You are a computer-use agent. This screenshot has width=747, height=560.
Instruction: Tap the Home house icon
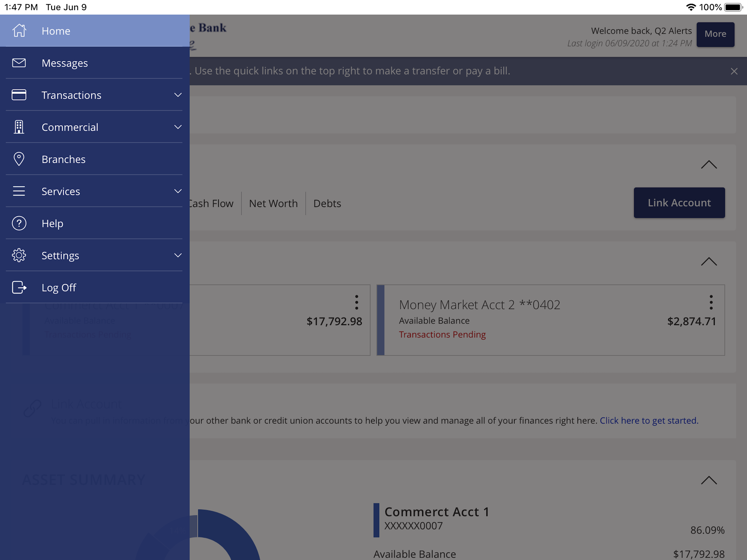19,31
